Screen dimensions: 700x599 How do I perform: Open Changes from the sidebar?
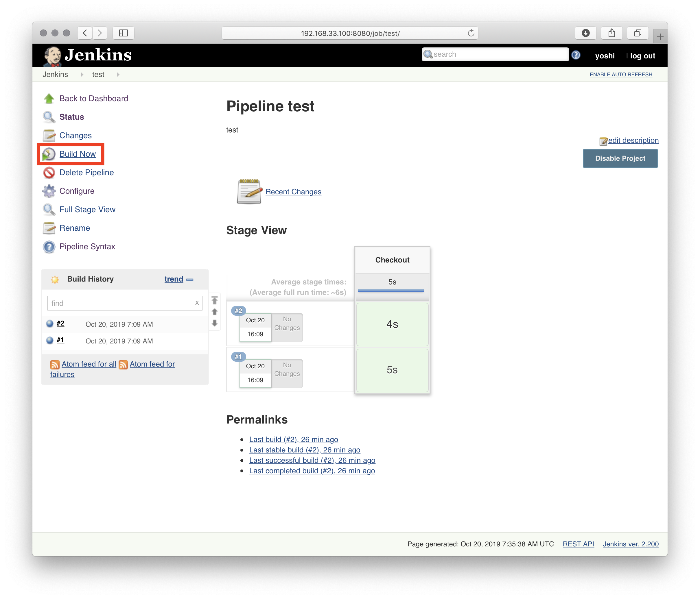coord(75,135)
